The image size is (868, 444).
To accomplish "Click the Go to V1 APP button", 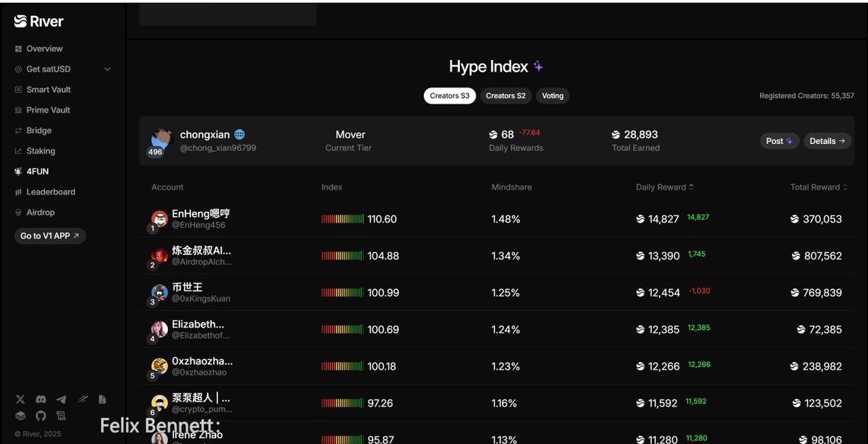I will [x=50, y=236].
